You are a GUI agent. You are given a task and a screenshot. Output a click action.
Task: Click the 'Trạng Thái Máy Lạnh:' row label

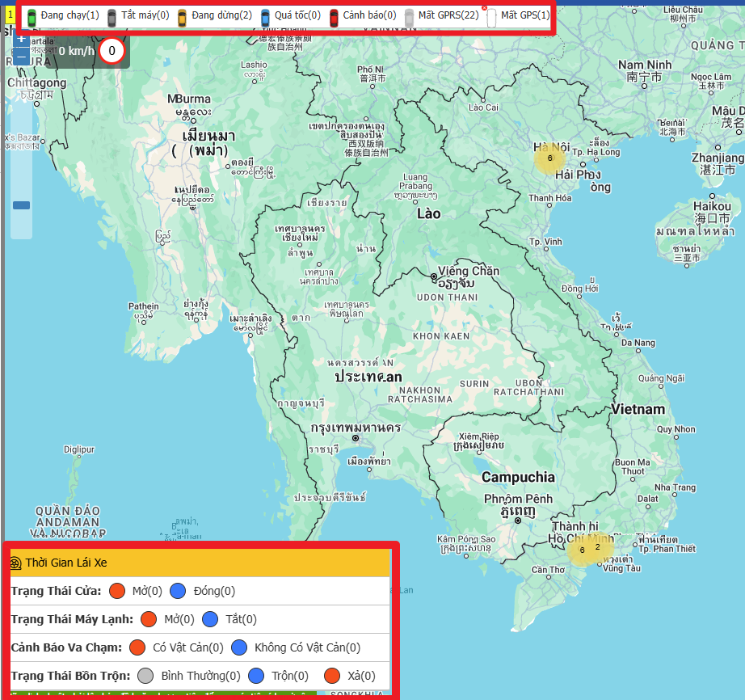pos(72,619)
